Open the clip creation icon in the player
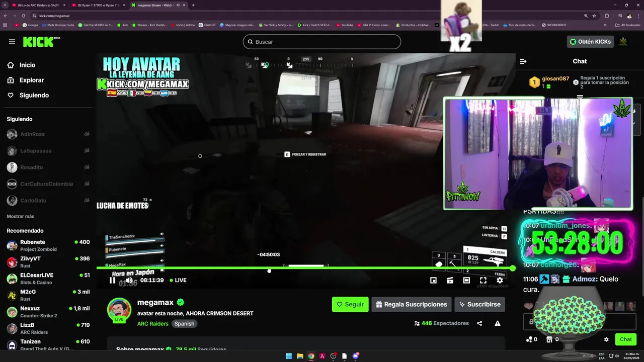This screenshot has height=362, width=644. (450, 280)
